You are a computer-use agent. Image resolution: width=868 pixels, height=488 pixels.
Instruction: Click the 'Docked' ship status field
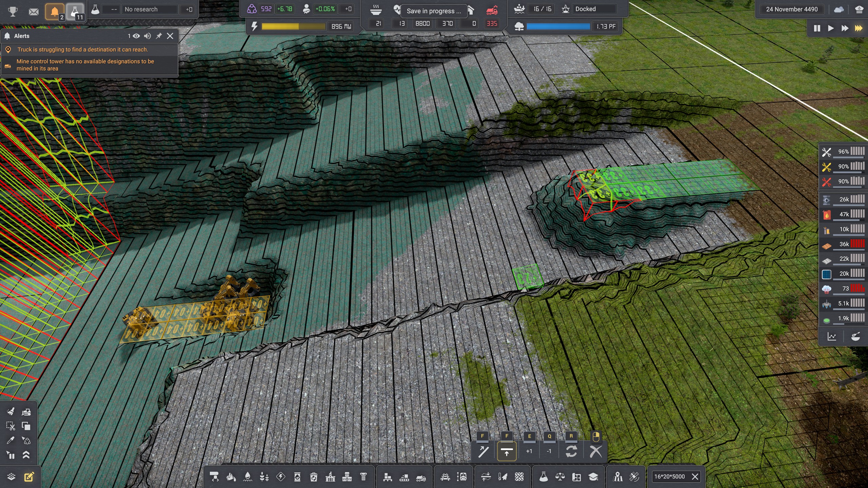595,9
